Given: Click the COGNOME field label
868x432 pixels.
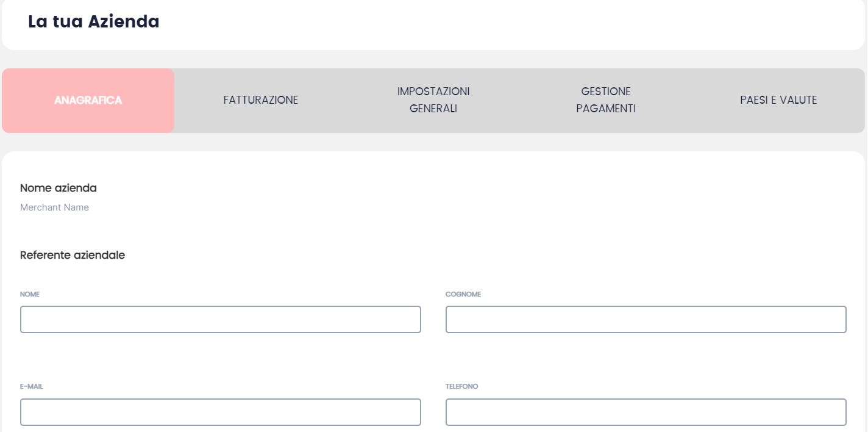Looking at the screenshot, I should 463,294.
